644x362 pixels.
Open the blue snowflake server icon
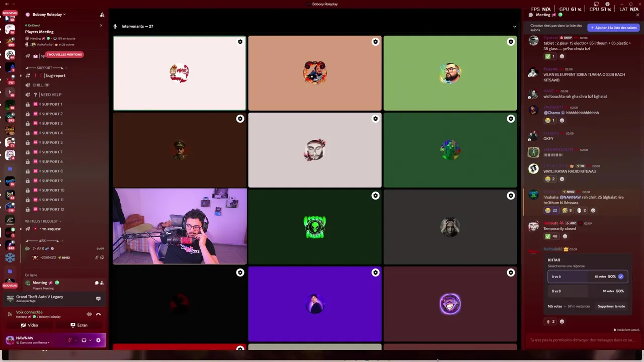tap(10, 257)
